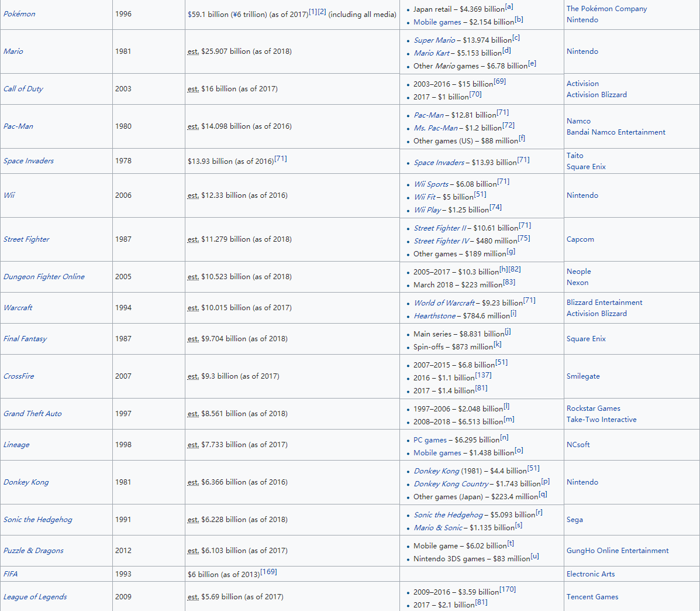Open the Activision Blizzard link in Call of Duty row

pos(596,95)
